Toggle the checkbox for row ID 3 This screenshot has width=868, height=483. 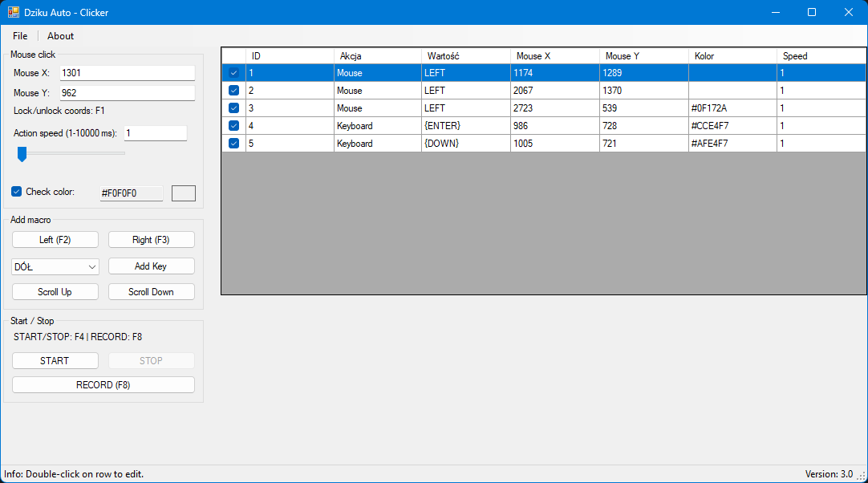point(233,108)
